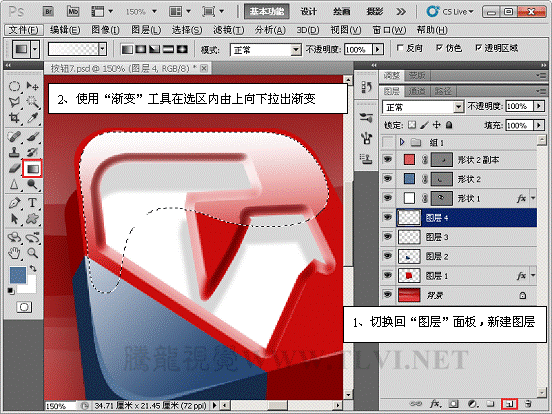Enable the 反向 (Reverse) checkbox

[x=400, y=47]
